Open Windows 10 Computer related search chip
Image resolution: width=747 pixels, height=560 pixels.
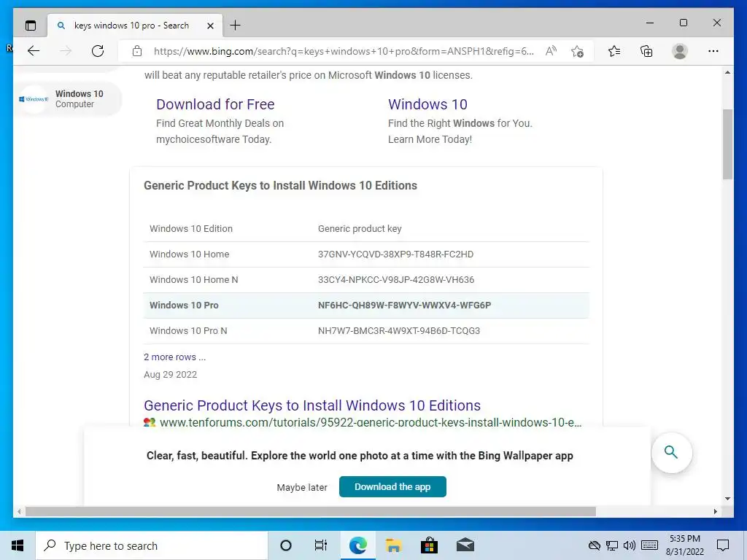click(68, 99)
